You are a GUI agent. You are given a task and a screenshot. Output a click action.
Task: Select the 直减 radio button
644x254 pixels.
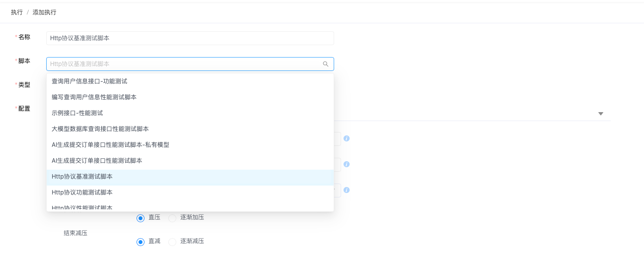pyautogui.click(x=141, y=242)
